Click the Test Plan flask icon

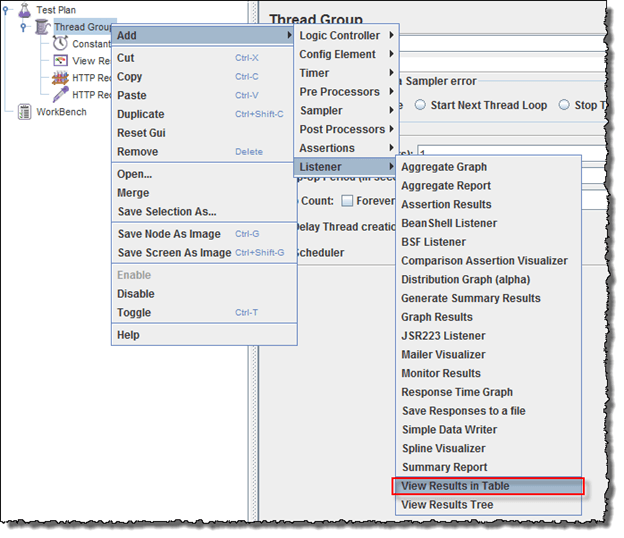pos(24,9)
